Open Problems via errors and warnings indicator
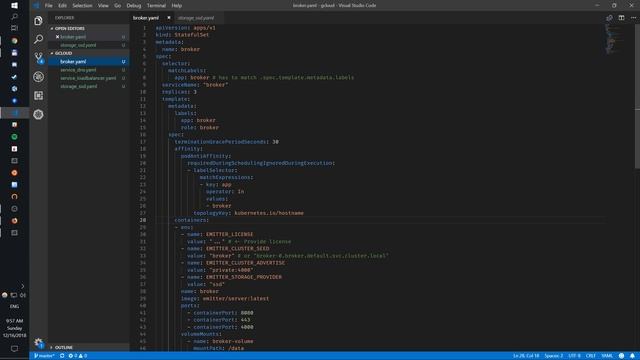 click(78, 356)
